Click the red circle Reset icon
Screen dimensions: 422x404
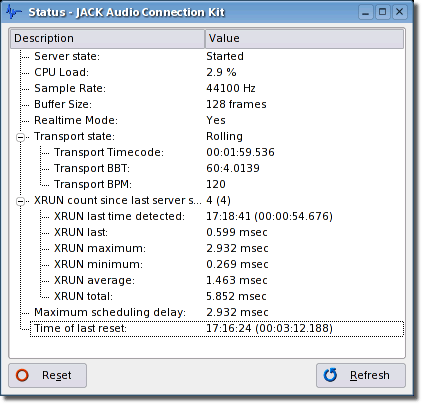(22, 375)
